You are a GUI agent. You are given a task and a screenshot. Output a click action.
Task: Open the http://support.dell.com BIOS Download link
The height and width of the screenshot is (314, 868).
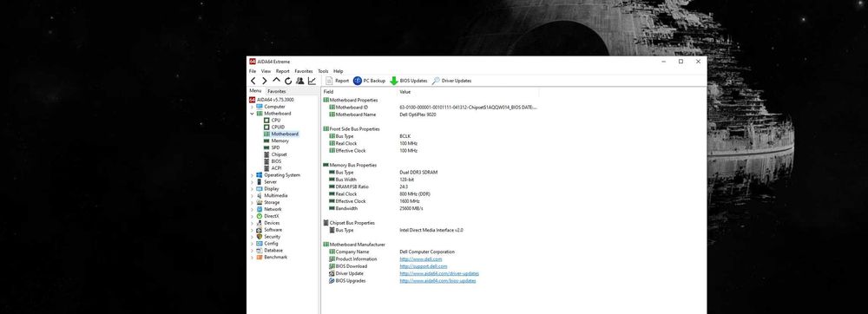pos(423,266)
